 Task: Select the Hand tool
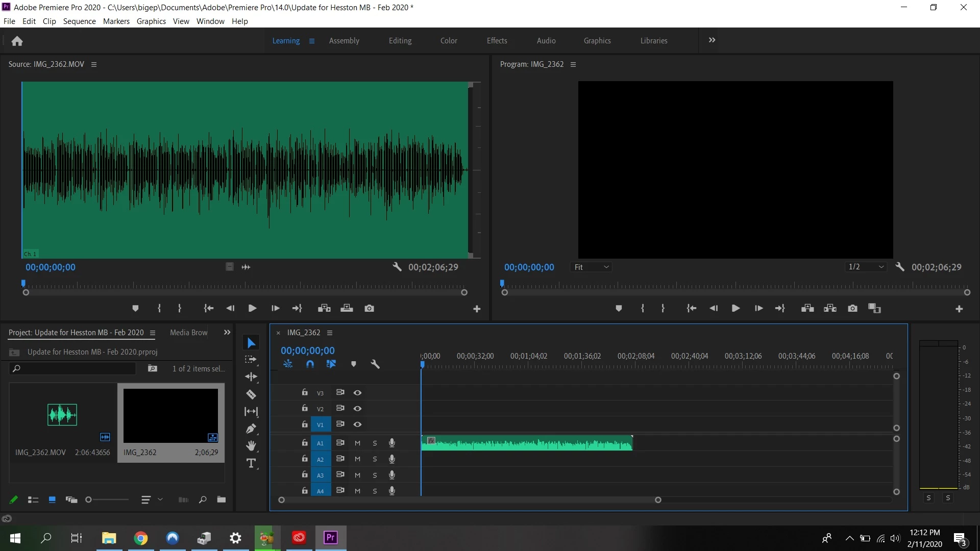[x=251, y=446]
